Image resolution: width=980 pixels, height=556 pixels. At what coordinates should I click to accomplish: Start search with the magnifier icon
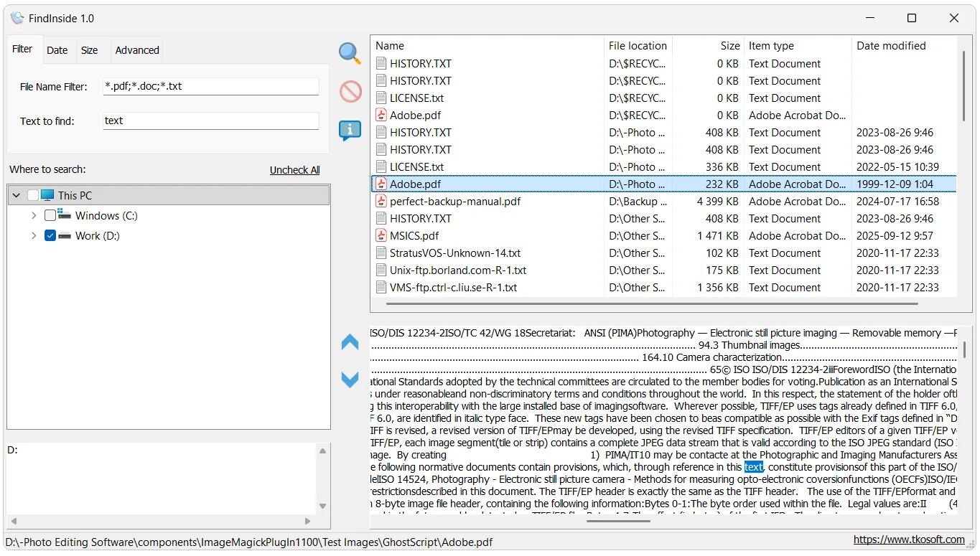(x=350, y=53)
